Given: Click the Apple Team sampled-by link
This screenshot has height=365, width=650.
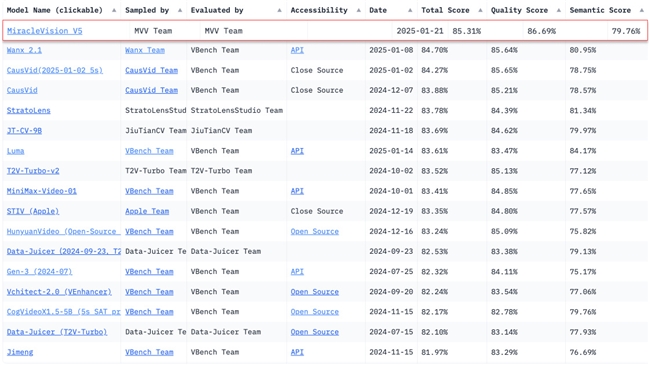Looking at the screenshot, I should pyautogui.click(x=147, y=211).
